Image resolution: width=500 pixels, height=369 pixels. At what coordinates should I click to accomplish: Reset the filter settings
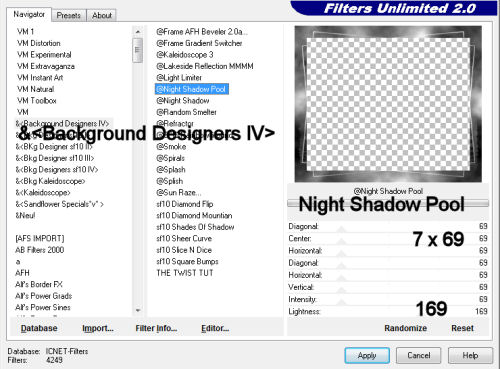click(x=462, y=328)
